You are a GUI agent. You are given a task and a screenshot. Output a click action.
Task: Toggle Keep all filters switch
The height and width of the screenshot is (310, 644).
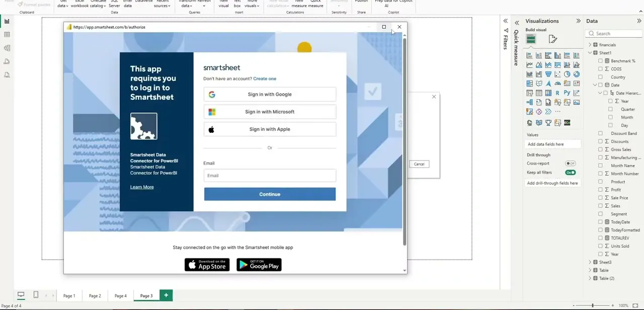(571, 173)
